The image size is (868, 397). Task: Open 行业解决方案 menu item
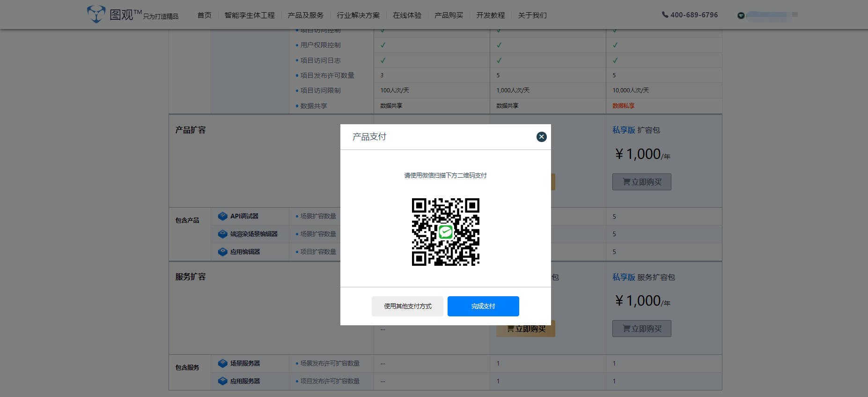[x=358, y=15]
